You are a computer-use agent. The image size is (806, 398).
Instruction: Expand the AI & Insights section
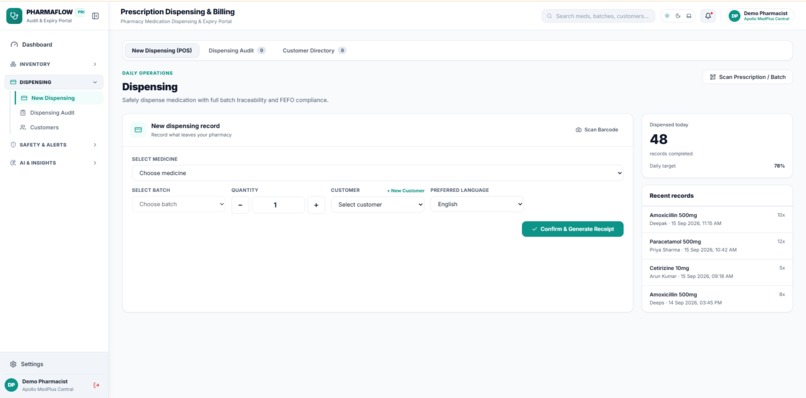click(54, 163)
